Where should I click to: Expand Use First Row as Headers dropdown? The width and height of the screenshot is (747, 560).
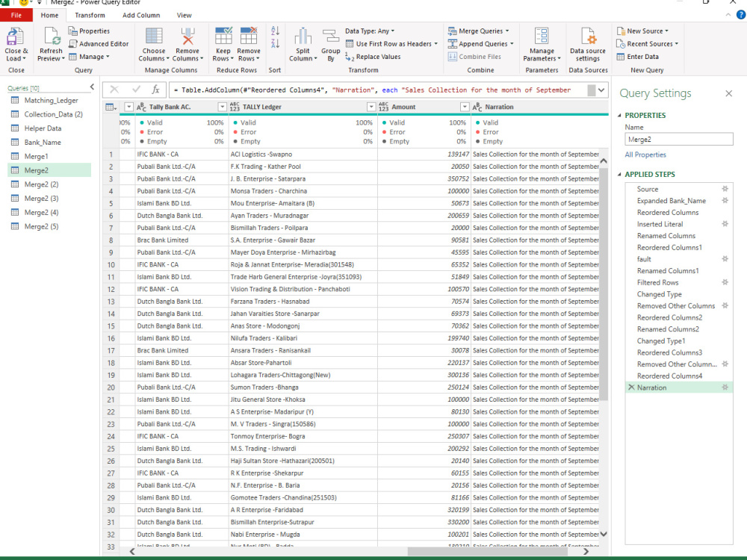436,44
